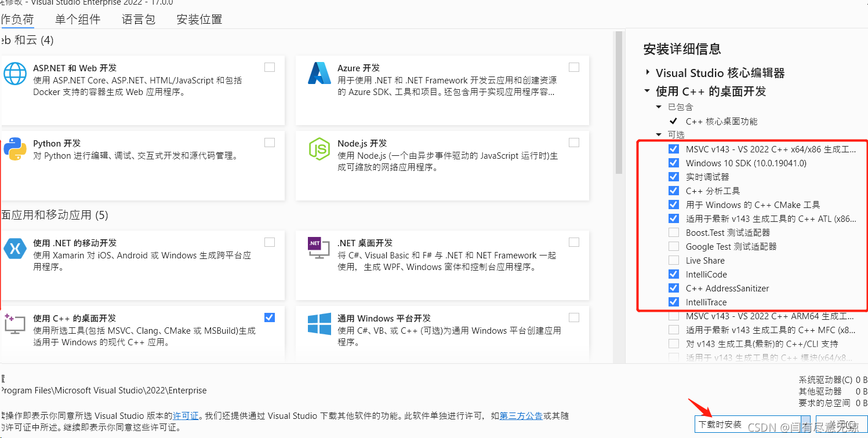Check MSVC v143 ARM64 build tools option
Viewport: 868px width, 438px height.
673,316
